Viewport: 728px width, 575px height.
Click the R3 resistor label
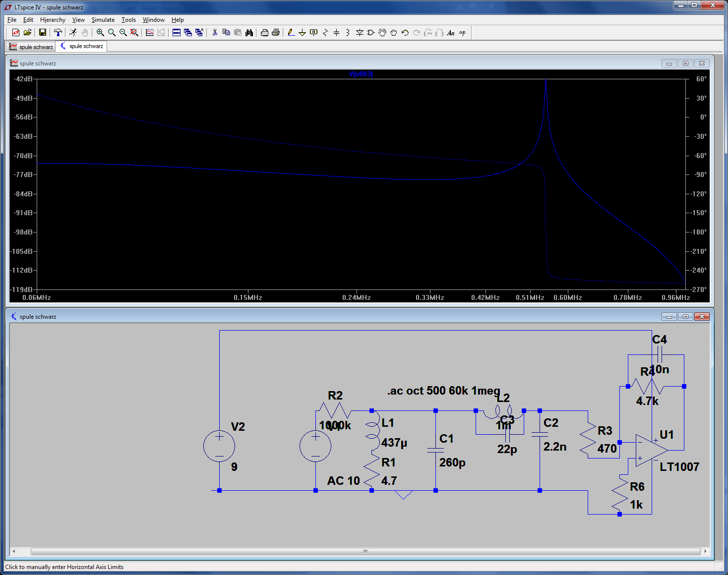point(605,431)
